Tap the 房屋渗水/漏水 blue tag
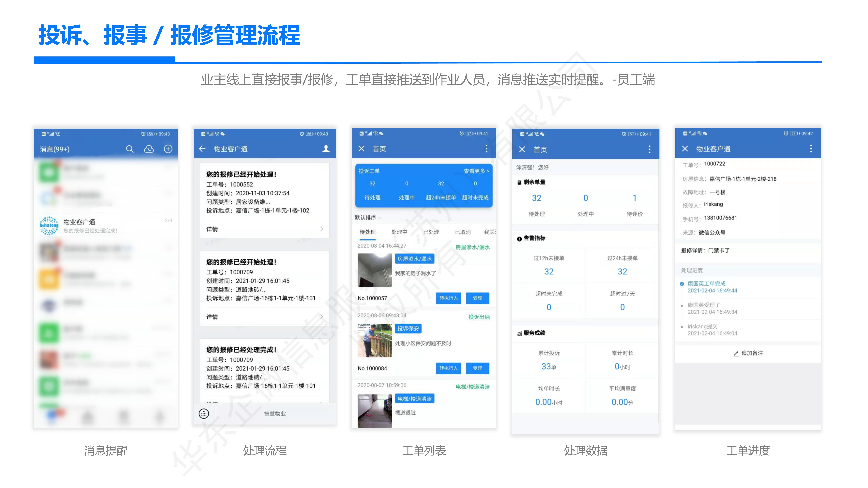 414,259
